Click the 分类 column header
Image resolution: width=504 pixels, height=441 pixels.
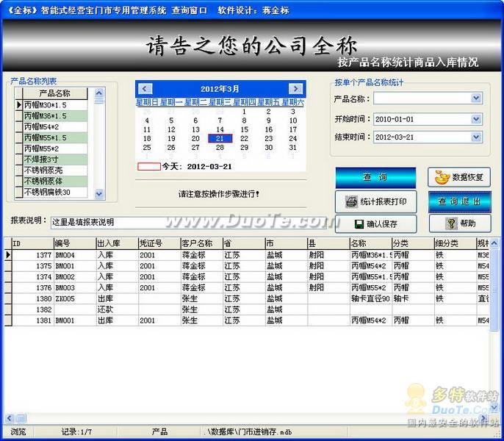413,244
